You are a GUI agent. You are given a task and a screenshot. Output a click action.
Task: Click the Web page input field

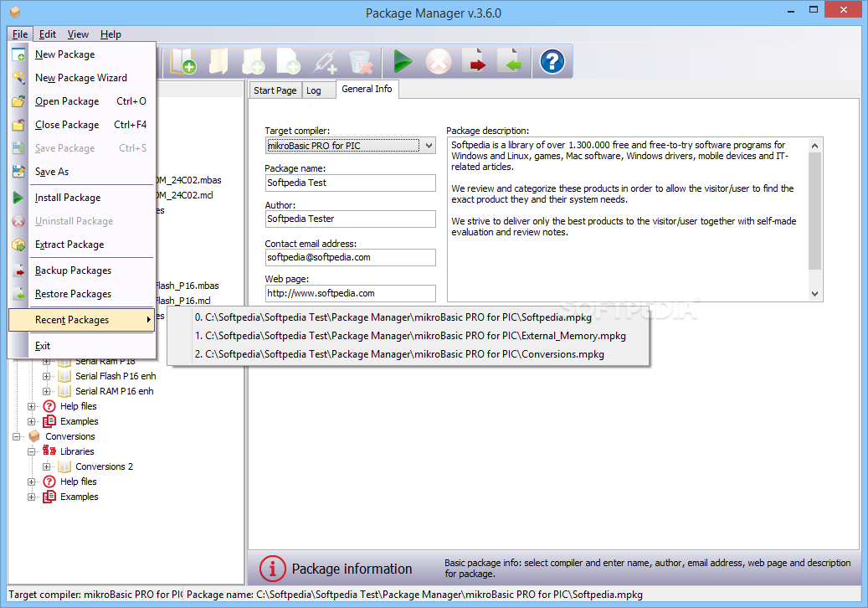351,293
